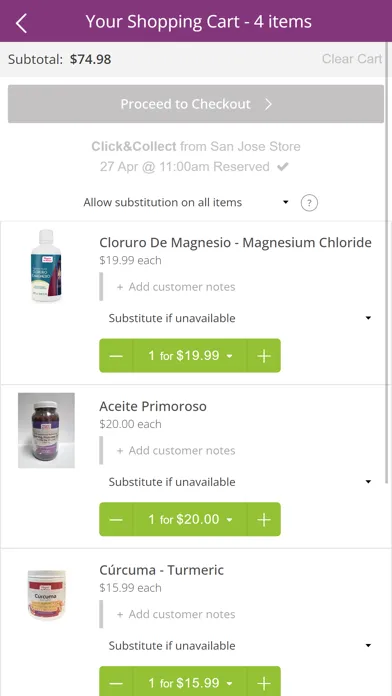Increase Aceite Primoroso quantity with plus

[x=264, y=519]
